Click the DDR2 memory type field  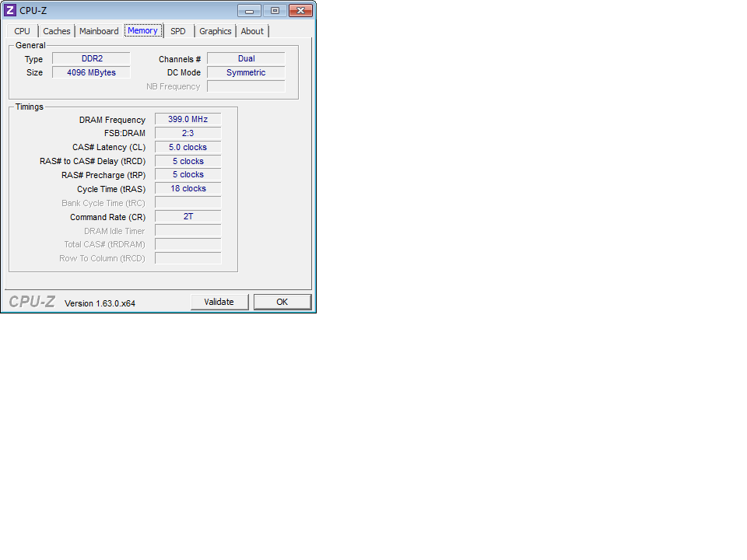point(92,58)
